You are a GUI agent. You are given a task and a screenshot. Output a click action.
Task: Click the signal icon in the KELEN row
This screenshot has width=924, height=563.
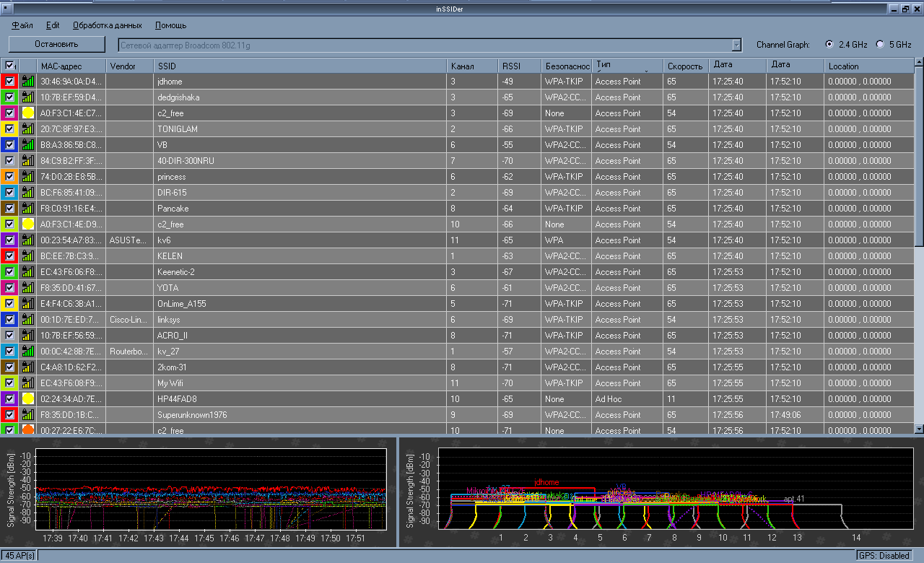click(x=28, y=256)
